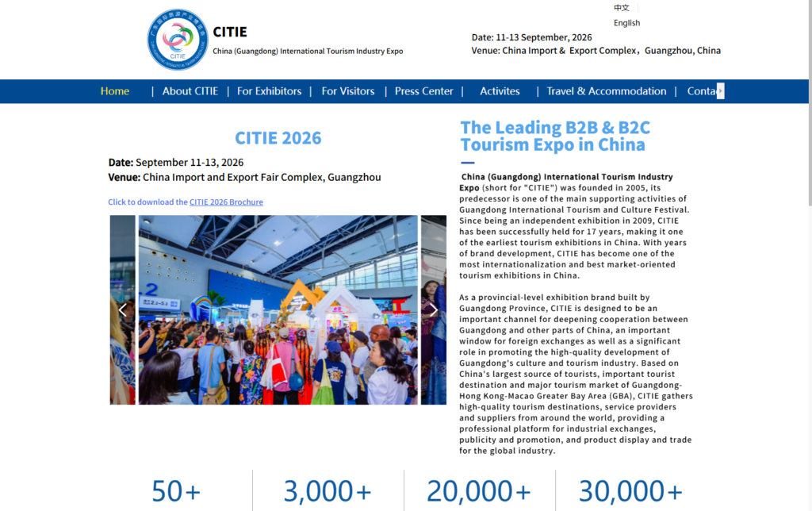Image resolution: width=812 pixels, height=511 pixels.
Task: Open the Activites navigation item
Action: click(500, 91)
